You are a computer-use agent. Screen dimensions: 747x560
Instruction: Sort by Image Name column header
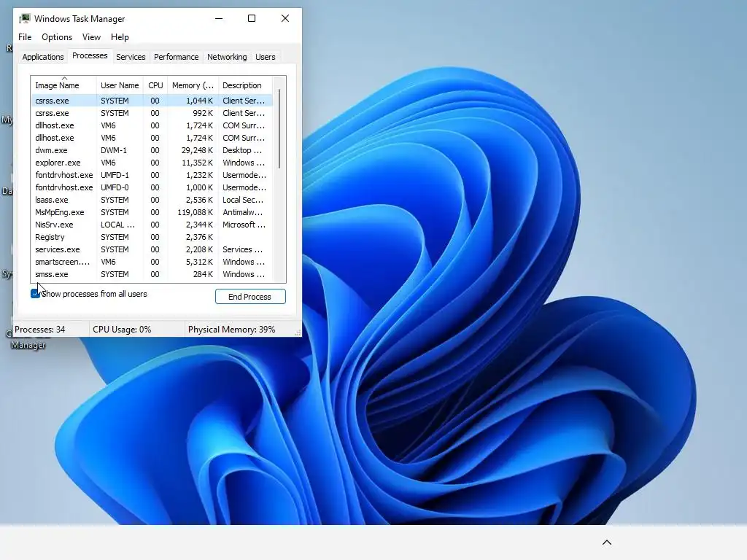click(x=64, y=85)
